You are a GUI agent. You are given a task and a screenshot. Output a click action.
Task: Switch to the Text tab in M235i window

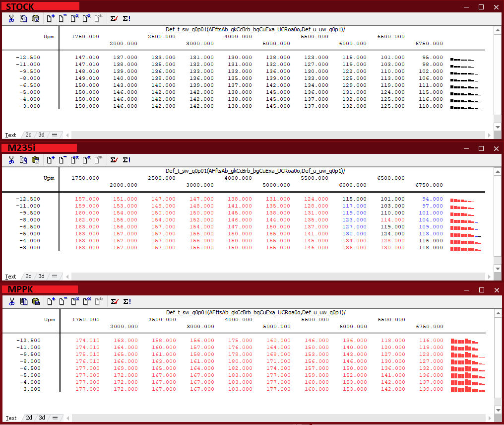[x=10, y=277]
